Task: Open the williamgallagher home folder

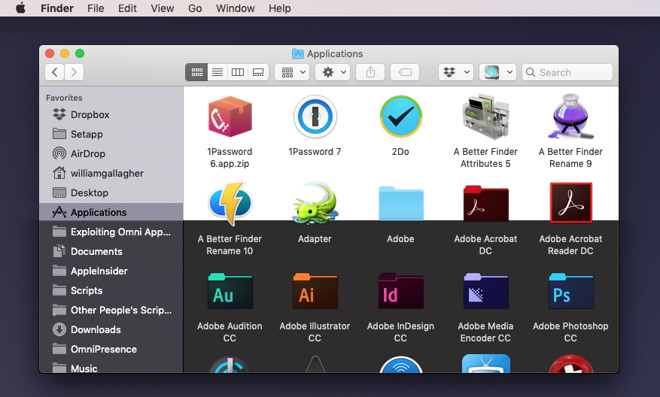Action: 111,173
